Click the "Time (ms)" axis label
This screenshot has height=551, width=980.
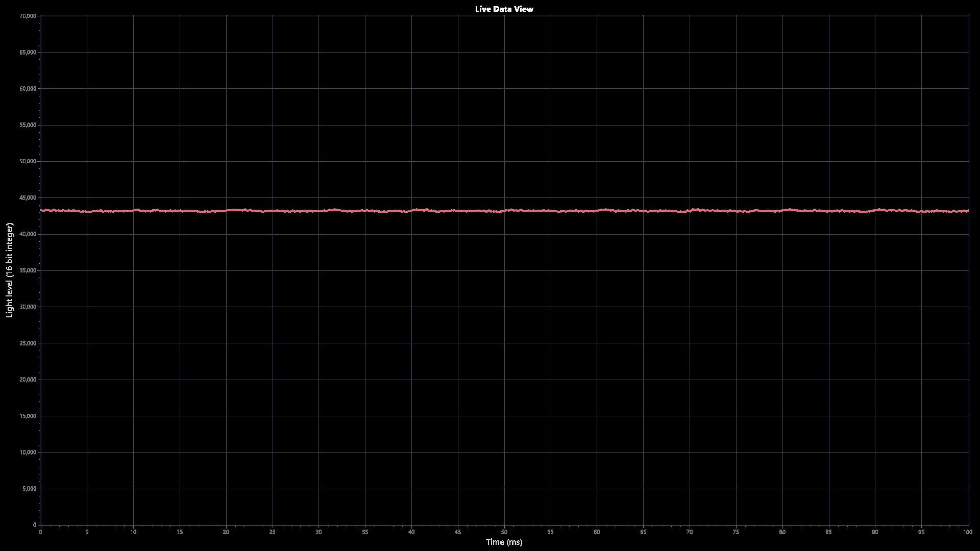click(x=504, y=542)
